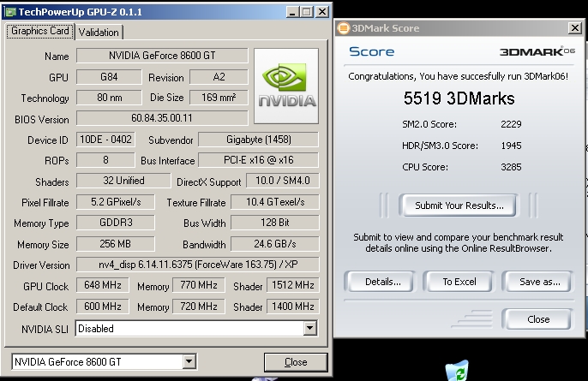The height and width of the screenshot is (381, 588).
Task: Click the CPU Score value 3285
Action: 511,167
